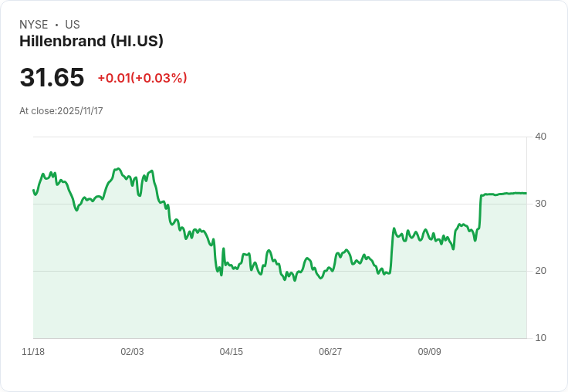This screenshot has width=568, height=392.
Task: Click the Hillenbrand (HI.US) stock title
Action: click(91, 42)
